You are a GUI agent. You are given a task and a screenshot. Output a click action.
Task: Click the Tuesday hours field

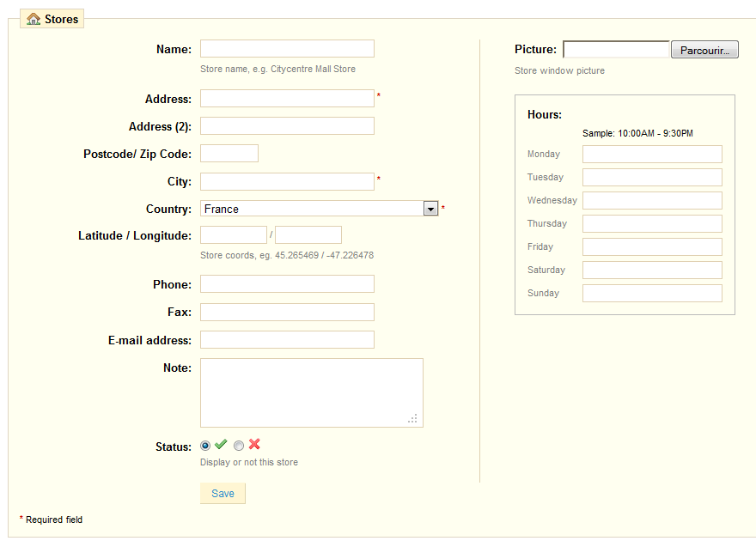[652, 178]
